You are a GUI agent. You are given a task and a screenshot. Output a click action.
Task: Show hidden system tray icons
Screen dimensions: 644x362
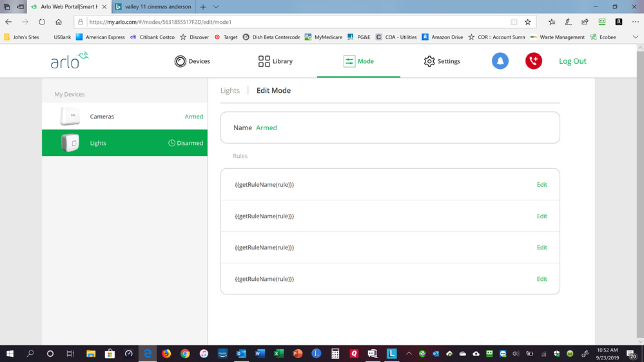click(409, 354)
